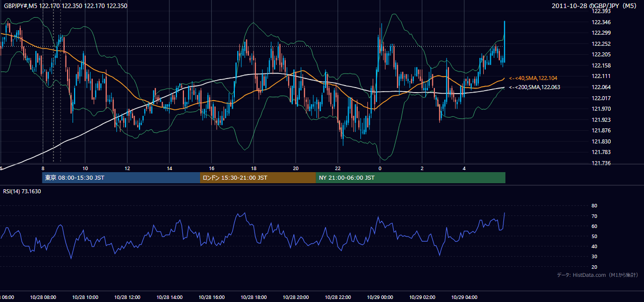
Task: Click price axis value 121.783
Action: pos(601,152)
